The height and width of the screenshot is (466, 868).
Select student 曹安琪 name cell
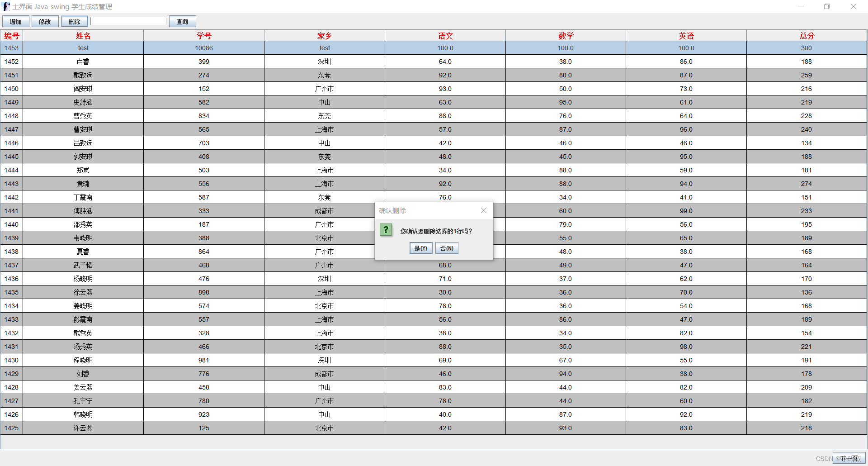click(83, 129)
